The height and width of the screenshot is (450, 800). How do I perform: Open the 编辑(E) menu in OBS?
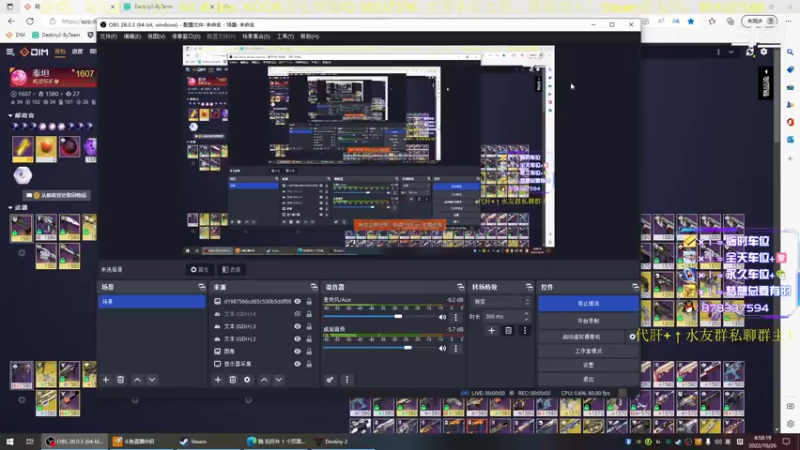132,37
